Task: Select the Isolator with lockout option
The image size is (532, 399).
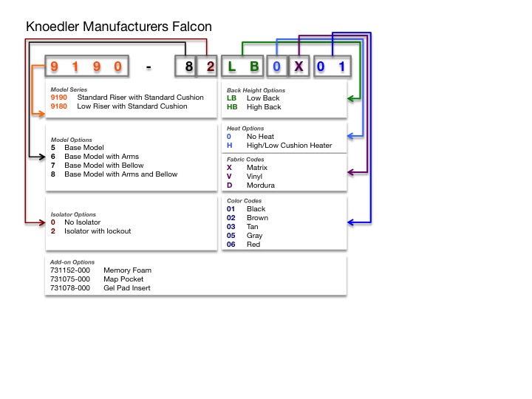Action: (97, 231)
